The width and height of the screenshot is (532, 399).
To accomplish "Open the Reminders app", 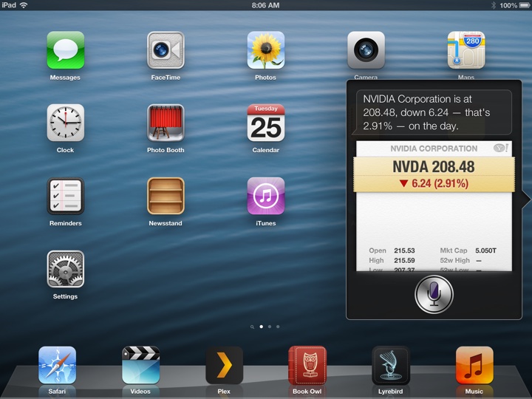I will [66, 196].
